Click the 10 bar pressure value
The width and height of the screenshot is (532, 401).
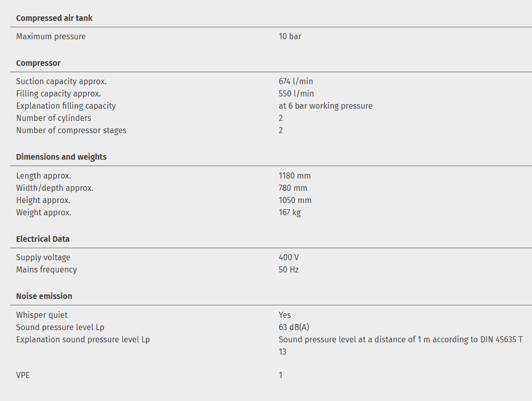290,36
